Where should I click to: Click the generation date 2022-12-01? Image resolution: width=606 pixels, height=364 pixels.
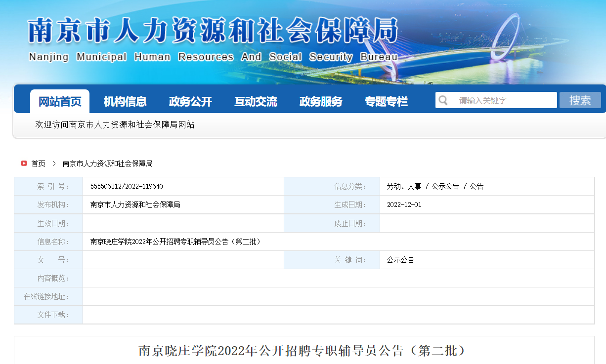404,205
